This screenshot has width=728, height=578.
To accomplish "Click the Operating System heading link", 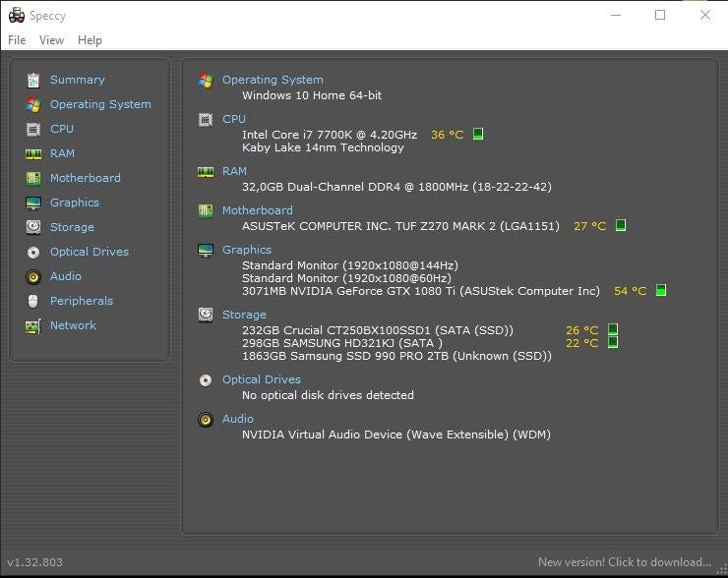I will click(273, 80).
